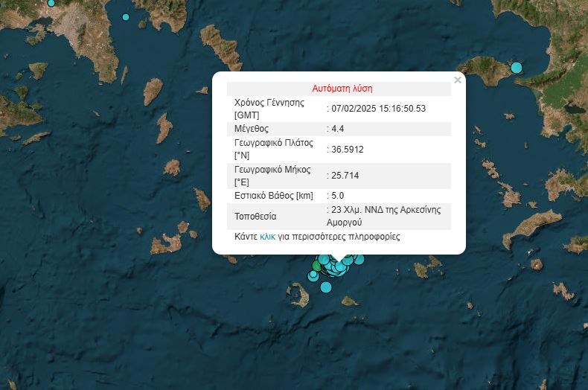Click the cyan marker at the top-left edge
Screen dimensions: 588x390
51,2
